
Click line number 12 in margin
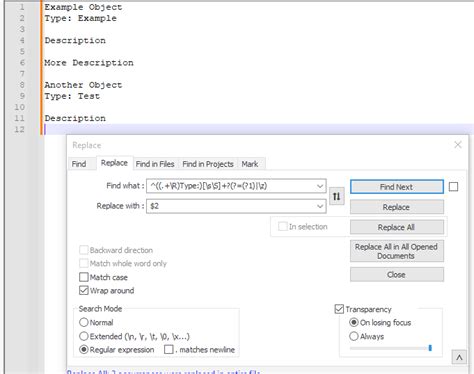point(19,129)
